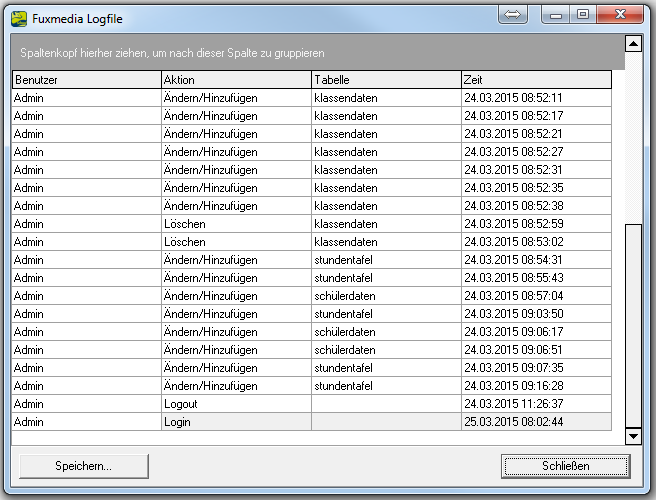Image resolution: width=656 pixels, height=500 pixels.
Task: Click the scrollbar up arrow
Action: 633,44
